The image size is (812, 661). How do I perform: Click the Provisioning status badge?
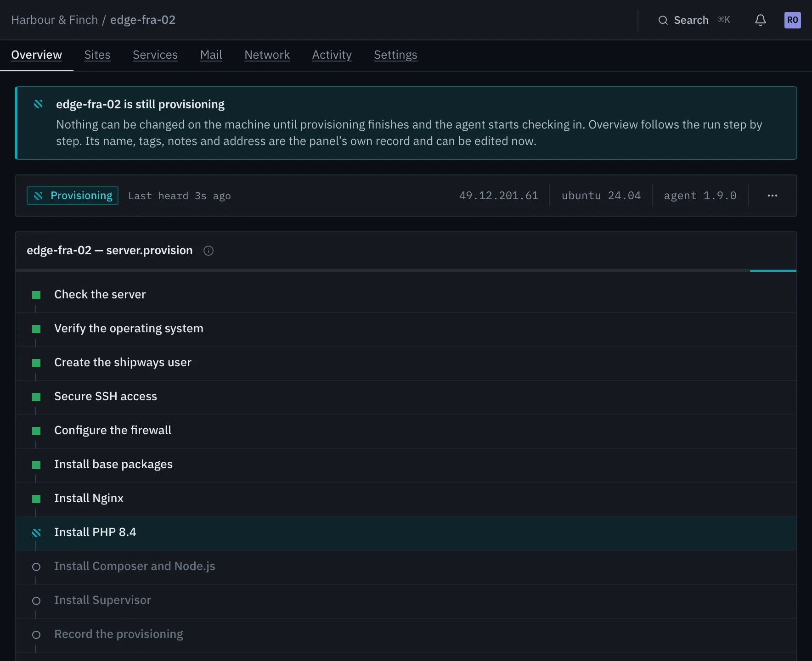[73, 196]
